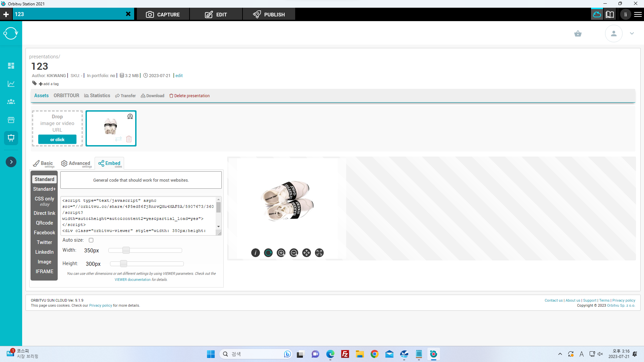Click the Width slider handle
Screen dimensions: 644x362
click(x=126, y=250)
